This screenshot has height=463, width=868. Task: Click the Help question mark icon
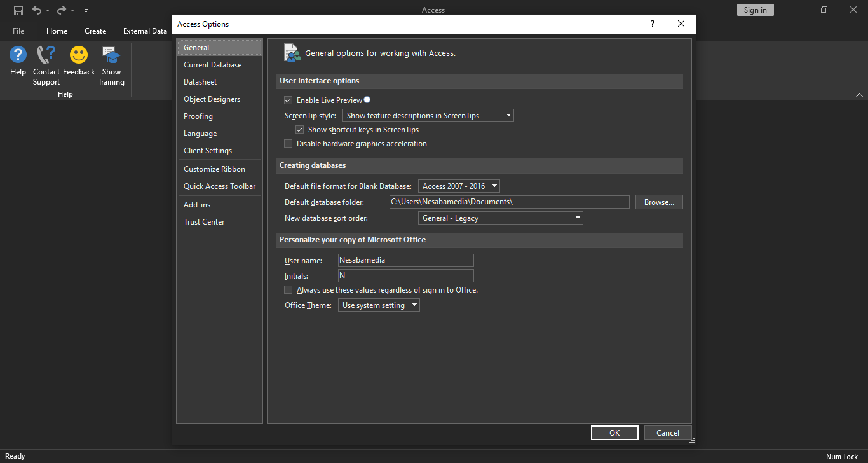[18, 55]
